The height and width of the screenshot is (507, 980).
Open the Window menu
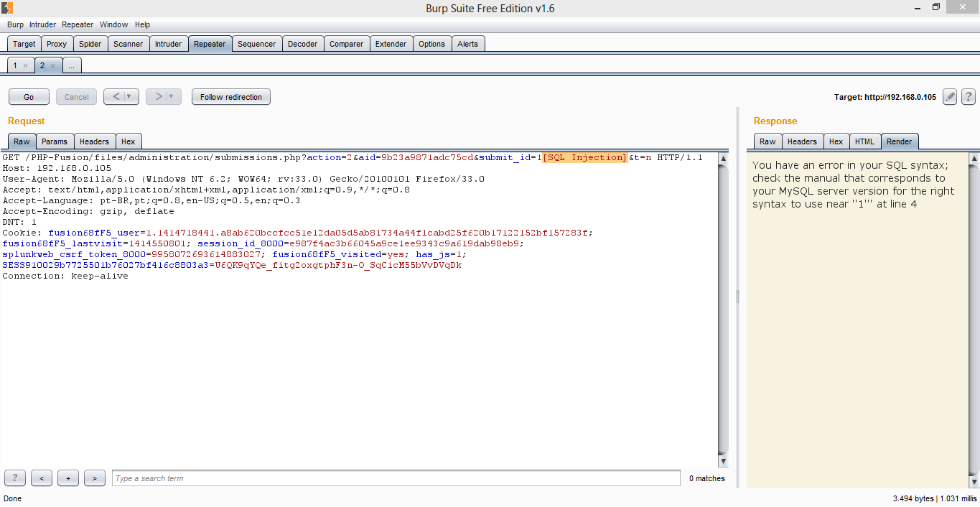click(114, 24)
